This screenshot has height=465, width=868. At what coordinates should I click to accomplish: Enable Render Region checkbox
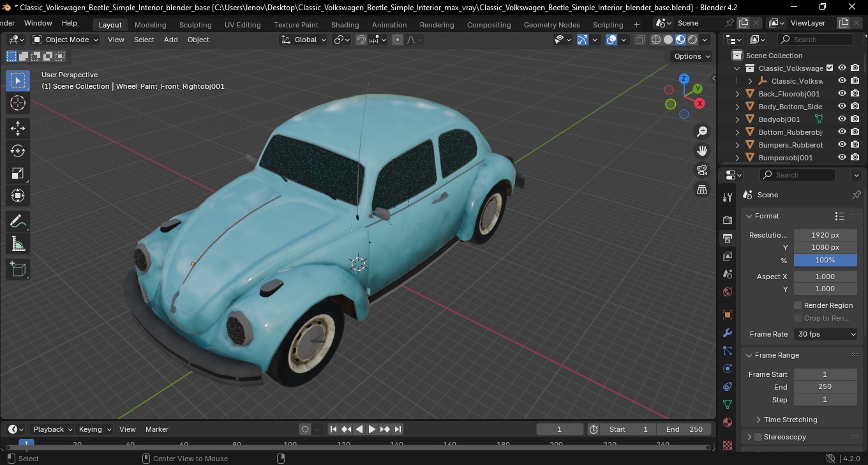(x=798, y=305)
